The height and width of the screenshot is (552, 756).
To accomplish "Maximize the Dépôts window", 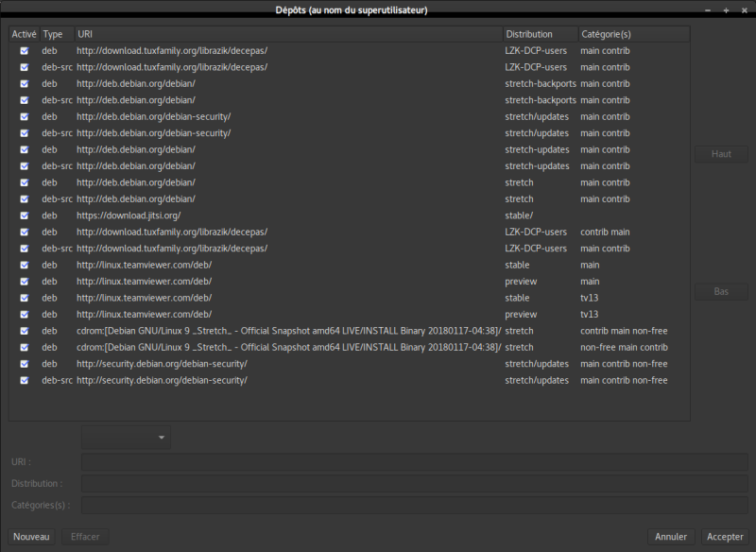I will coord(726,10).
